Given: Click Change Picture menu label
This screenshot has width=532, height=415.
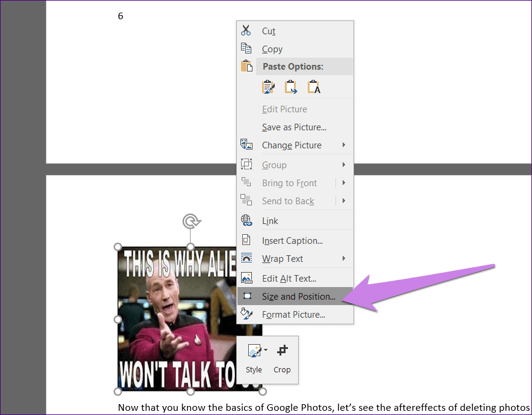Looking at the screenshot, I should [x=292, y=145].
